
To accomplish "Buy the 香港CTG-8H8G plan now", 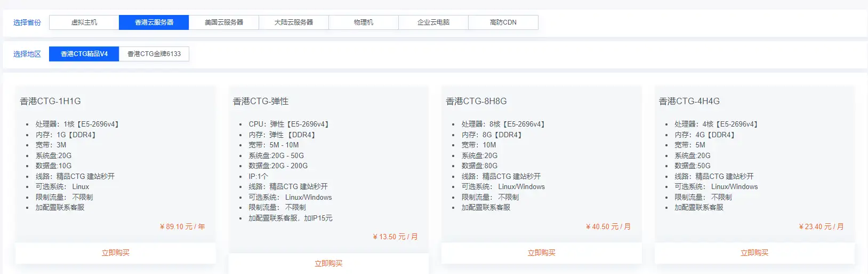I will (x=542, y=253).
